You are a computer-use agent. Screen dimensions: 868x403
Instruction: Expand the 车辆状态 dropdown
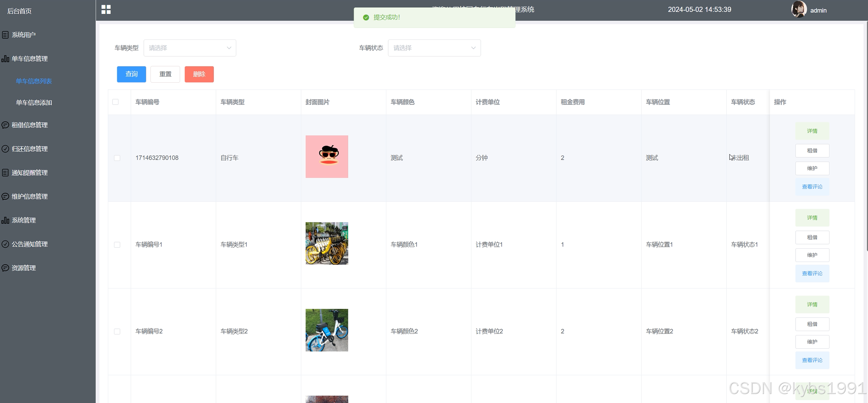(x=434, y=48)
